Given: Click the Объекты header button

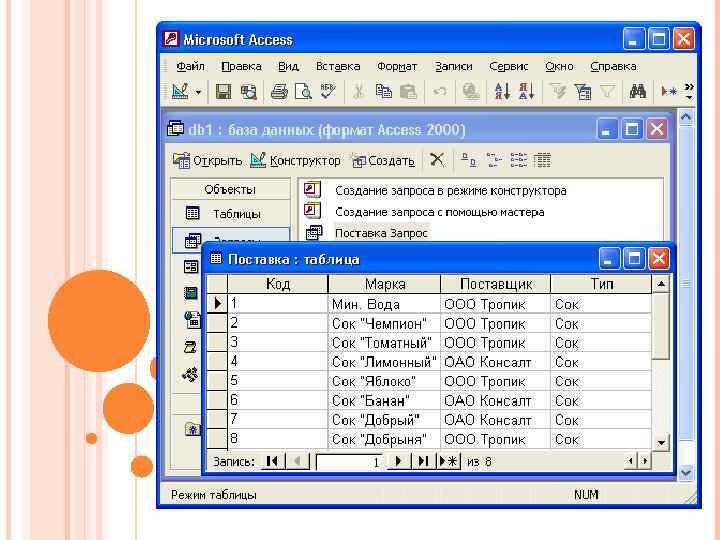Looking at the screenshot, I should [x=231, y=189].
